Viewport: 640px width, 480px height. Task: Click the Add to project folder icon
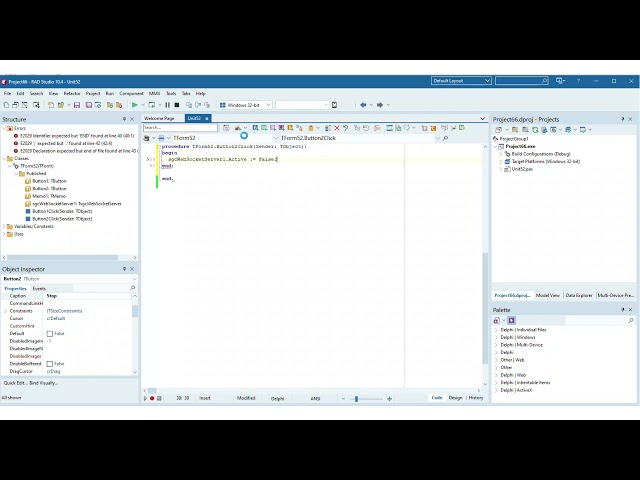(110, 105)
